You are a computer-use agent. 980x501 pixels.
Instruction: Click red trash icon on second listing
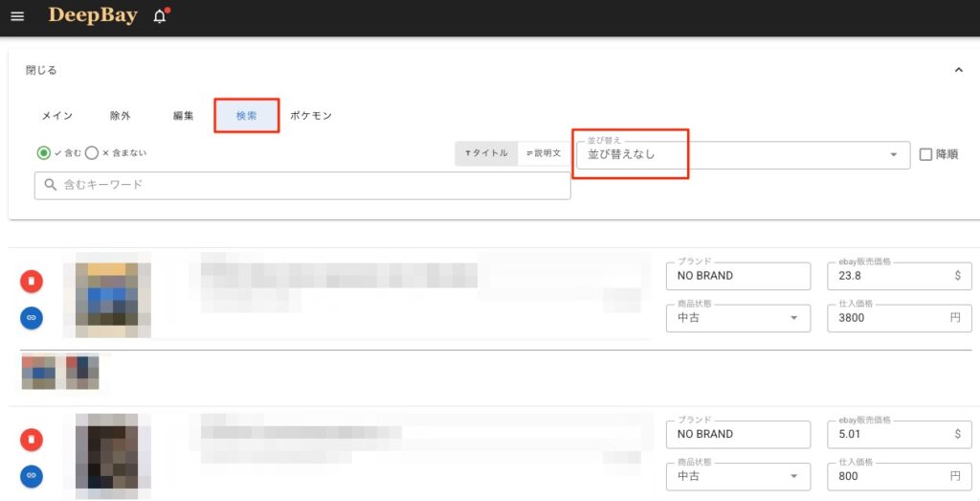pos(32,439)
